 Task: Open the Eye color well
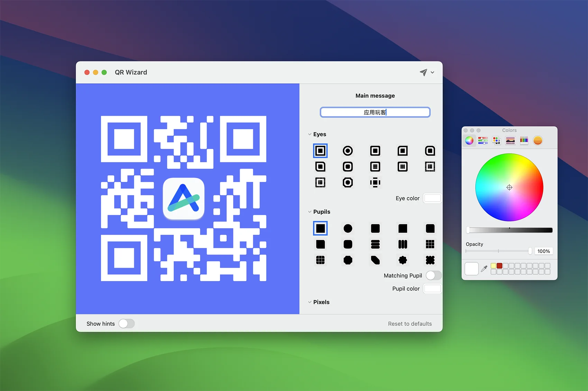(x=432, y=198)
